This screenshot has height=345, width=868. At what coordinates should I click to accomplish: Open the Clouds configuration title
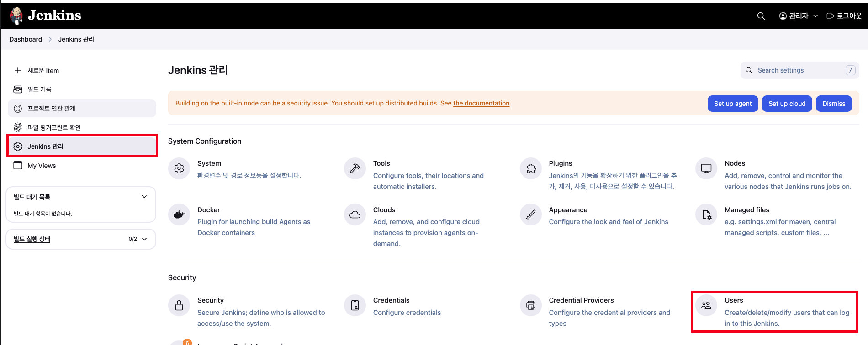pos(384,210)
